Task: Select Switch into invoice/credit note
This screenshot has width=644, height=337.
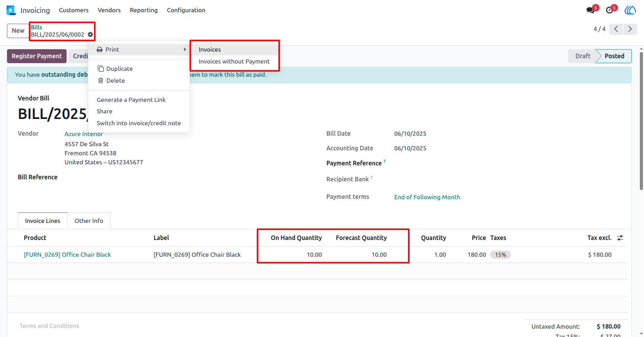Action: pos(139,123)
